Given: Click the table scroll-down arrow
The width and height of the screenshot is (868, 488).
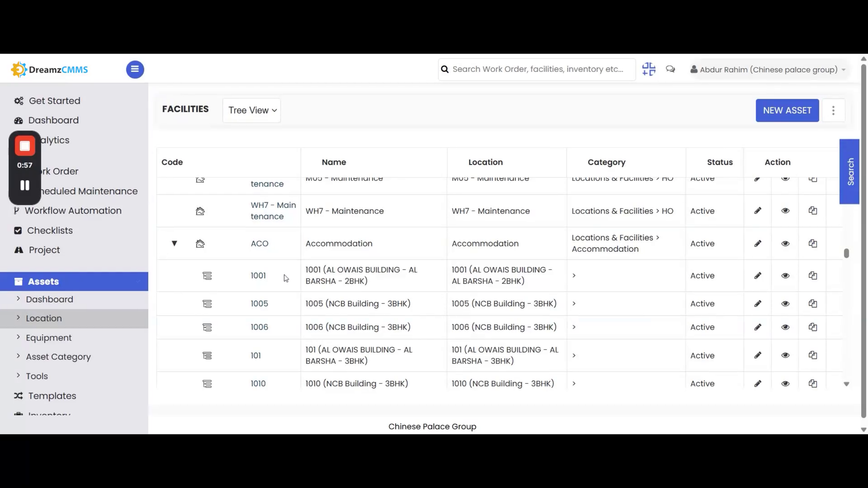Looking at the screenshot, I should (846, 384).
